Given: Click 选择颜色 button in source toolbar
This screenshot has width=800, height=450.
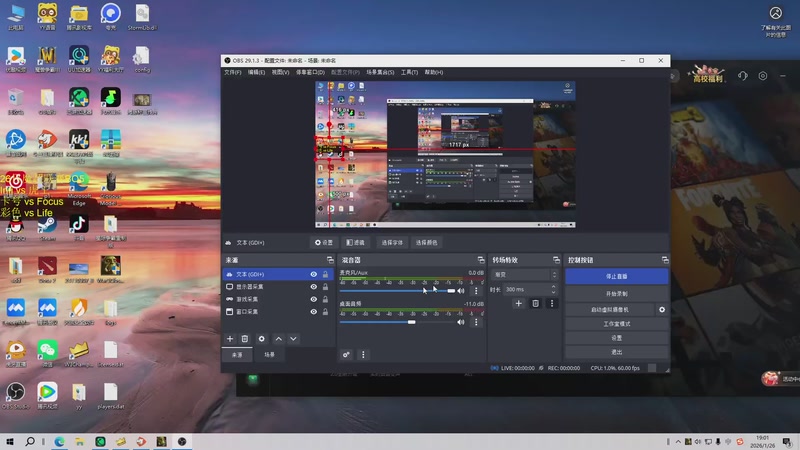Looking at the screenshot, I should coord(426,243).
